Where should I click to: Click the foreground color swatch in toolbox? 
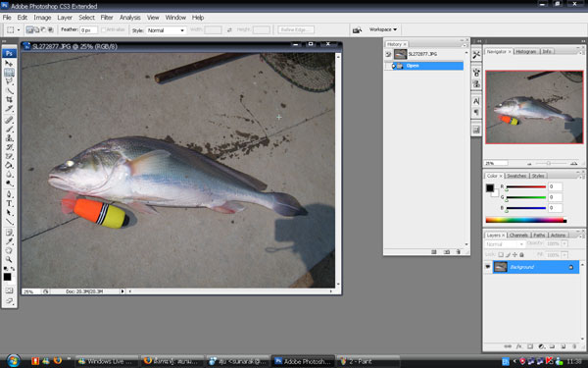7,277
